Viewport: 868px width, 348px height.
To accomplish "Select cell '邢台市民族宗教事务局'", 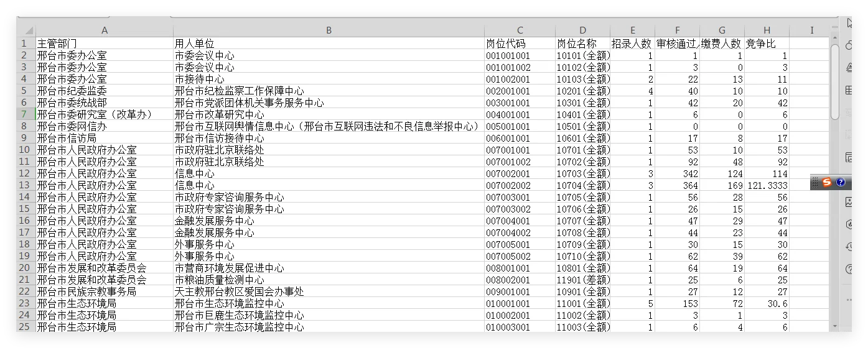I will (105, 291).
